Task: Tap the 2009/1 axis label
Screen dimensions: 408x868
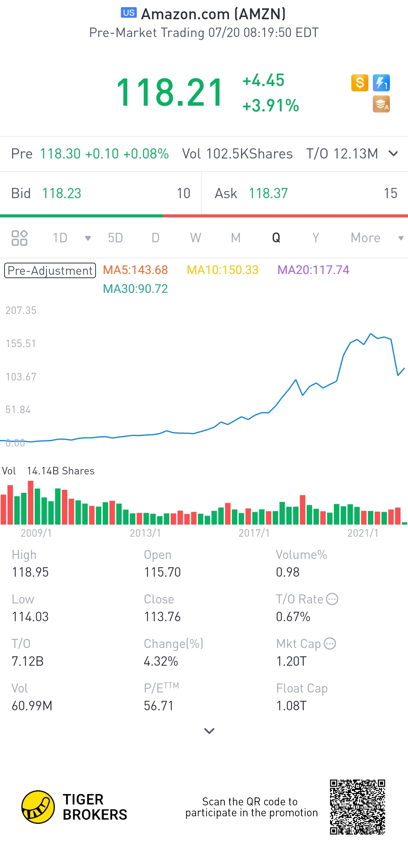Action: pyautogui.click(x=36, y=533)
